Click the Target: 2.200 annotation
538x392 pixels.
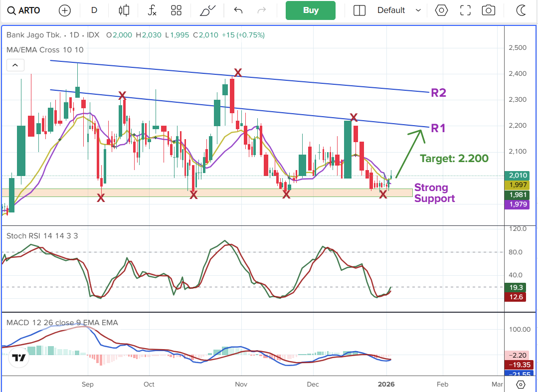pyautogui.click(x=454, y=158)
